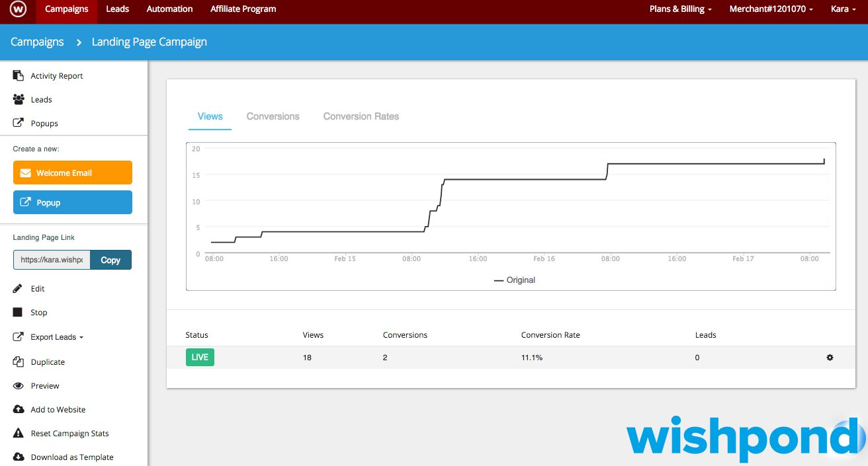Copy the landing page link

(x=110, y=260)
